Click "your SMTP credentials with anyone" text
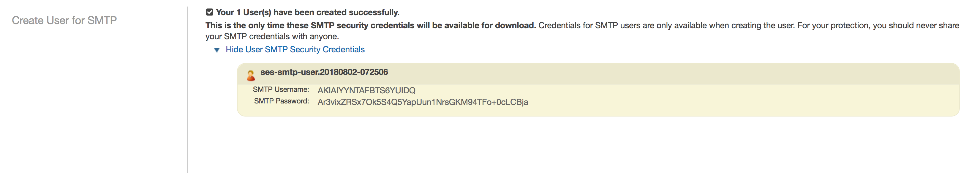Screen dimensions: 980x173 point(272,37)
